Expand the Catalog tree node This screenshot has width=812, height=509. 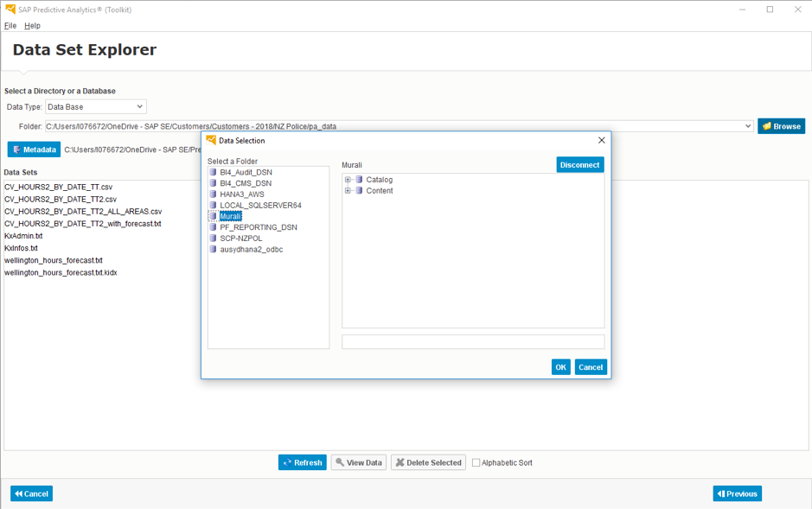[348, 180]
